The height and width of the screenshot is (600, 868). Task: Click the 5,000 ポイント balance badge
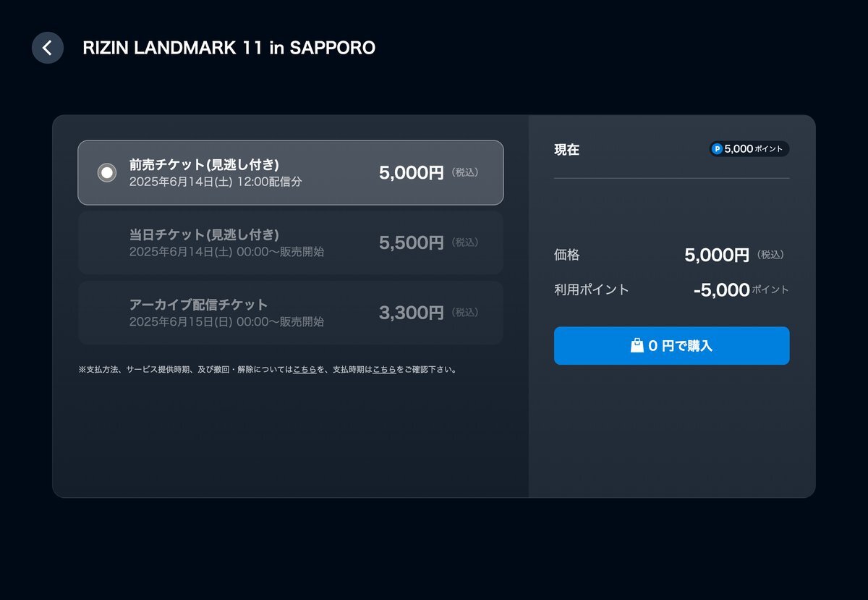point(749,149)
